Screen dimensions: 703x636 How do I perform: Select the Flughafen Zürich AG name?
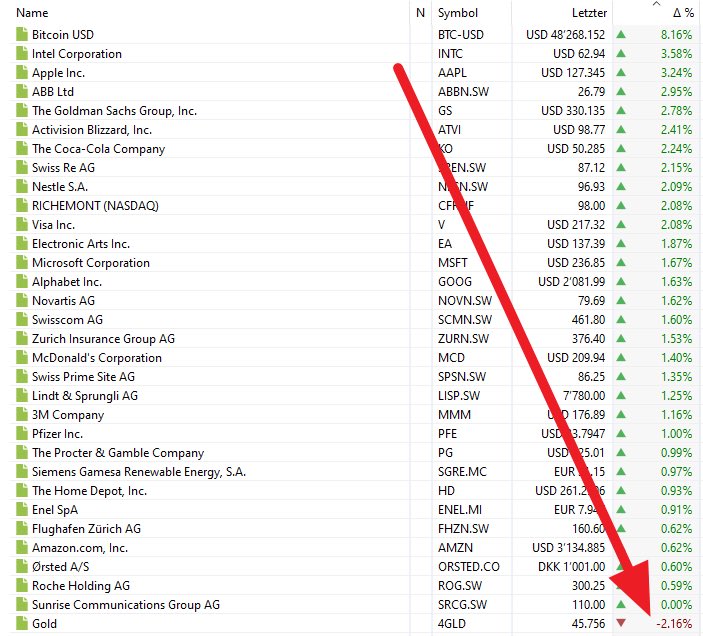(x=86, y=528)
